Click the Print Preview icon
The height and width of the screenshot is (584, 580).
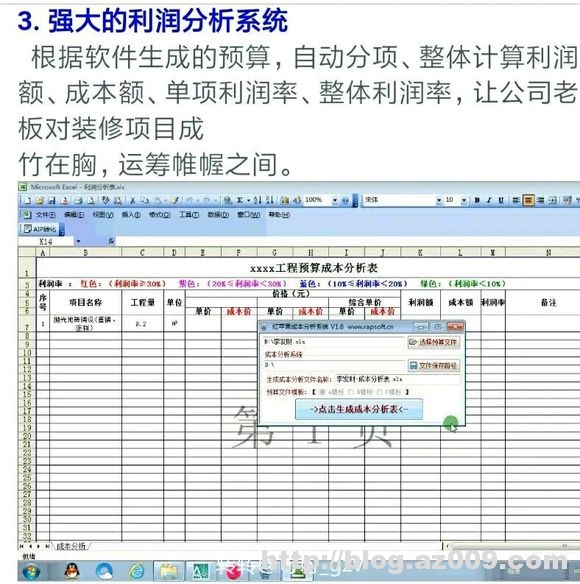(x=91, y=200)
